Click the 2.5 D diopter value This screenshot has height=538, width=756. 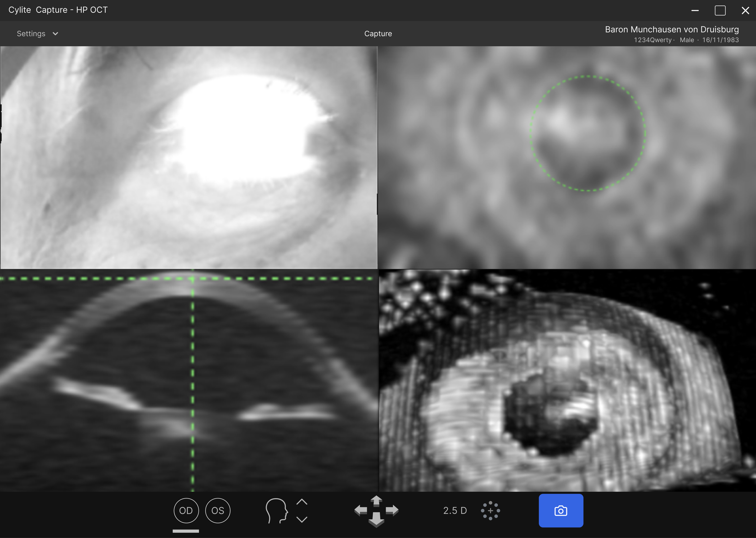pyautogui.click(x=455, y=511)
